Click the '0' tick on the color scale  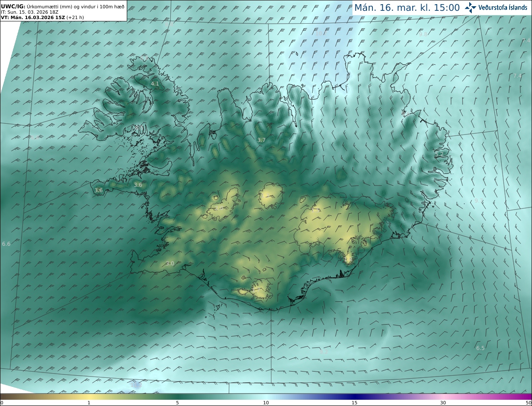[x=2, y=403]
